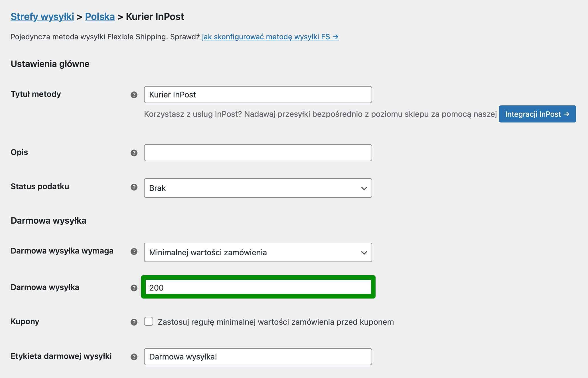Go to Strefy wysyłki breadcrumb
This screenshot has width=588, height=378.
pos(42,17)
